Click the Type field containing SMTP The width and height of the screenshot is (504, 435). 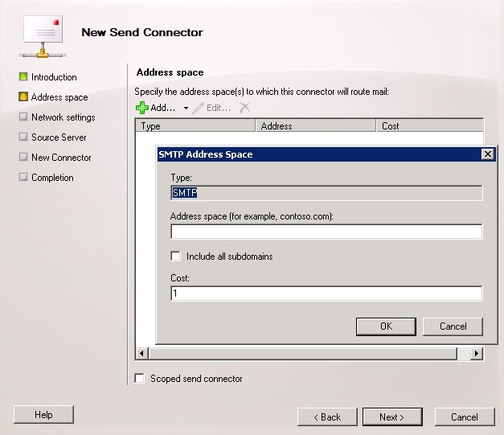point(326,193)
